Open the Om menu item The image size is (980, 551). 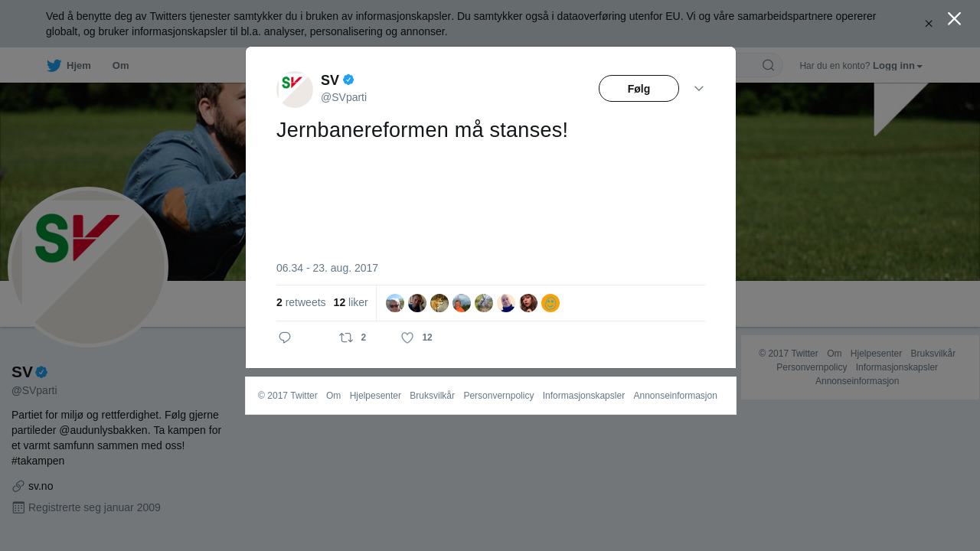click(x=120, y=66)
